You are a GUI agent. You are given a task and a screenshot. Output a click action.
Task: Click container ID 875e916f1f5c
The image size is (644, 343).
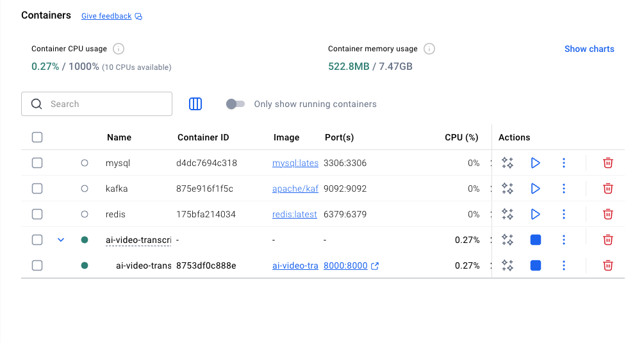204,188
